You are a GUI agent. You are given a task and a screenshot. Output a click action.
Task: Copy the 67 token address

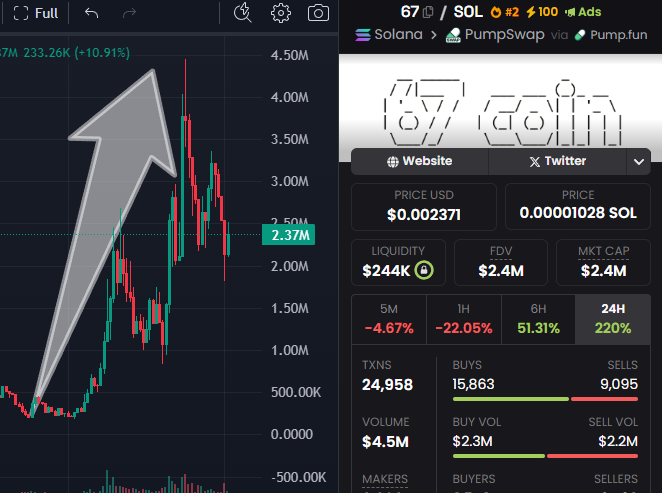(x=428, y=12)
